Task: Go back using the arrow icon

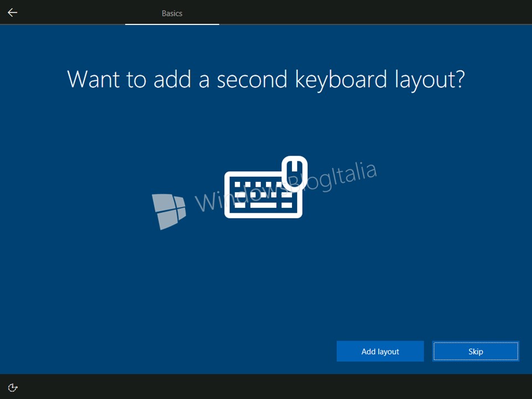Action: point(13,13)
